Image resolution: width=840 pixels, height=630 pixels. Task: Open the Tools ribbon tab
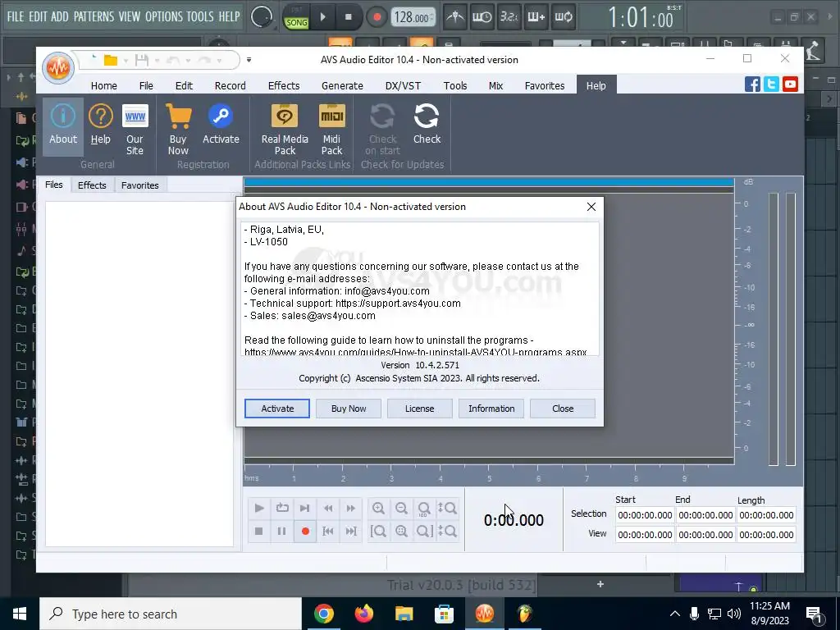tap(455, 85)
